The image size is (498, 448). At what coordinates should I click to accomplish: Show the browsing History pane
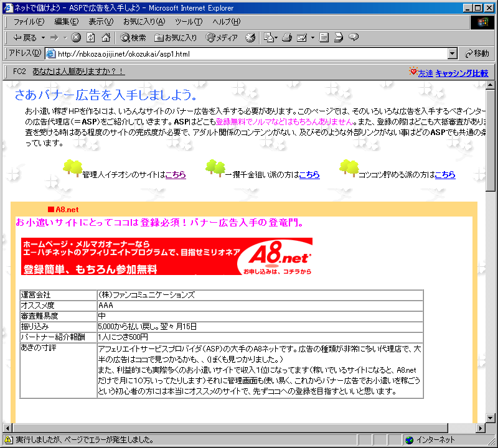pos(250,38)
